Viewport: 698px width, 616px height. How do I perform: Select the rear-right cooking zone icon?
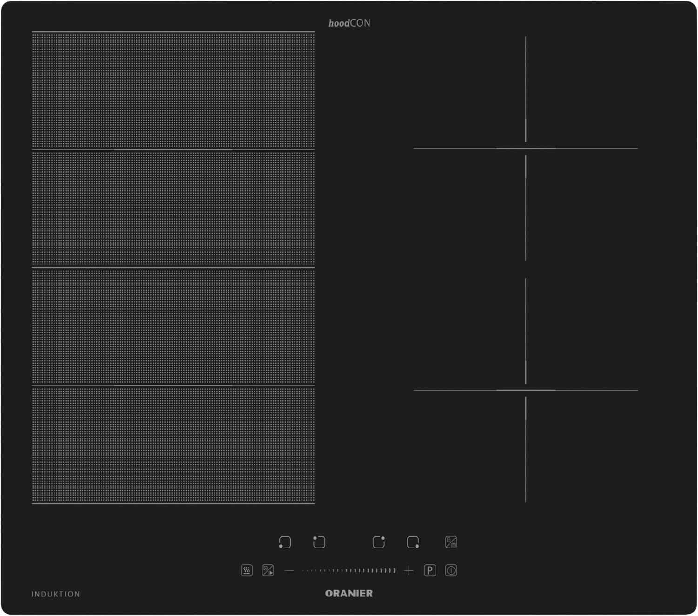tap(379, 542)
